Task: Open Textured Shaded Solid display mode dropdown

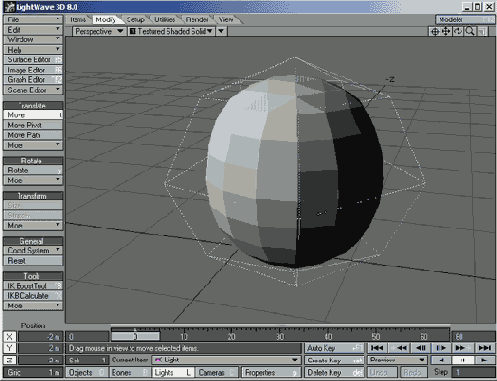Action: tap(171, 31)
